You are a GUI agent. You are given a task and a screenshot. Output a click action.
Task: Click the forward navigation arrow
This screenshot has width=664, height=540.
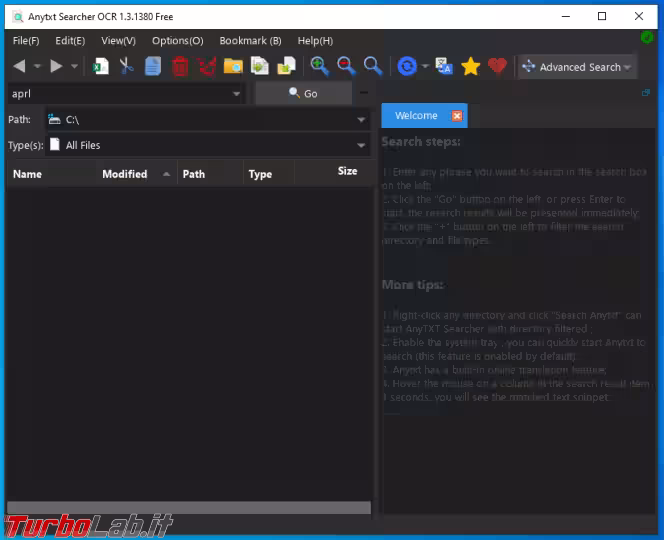(56, 66)
